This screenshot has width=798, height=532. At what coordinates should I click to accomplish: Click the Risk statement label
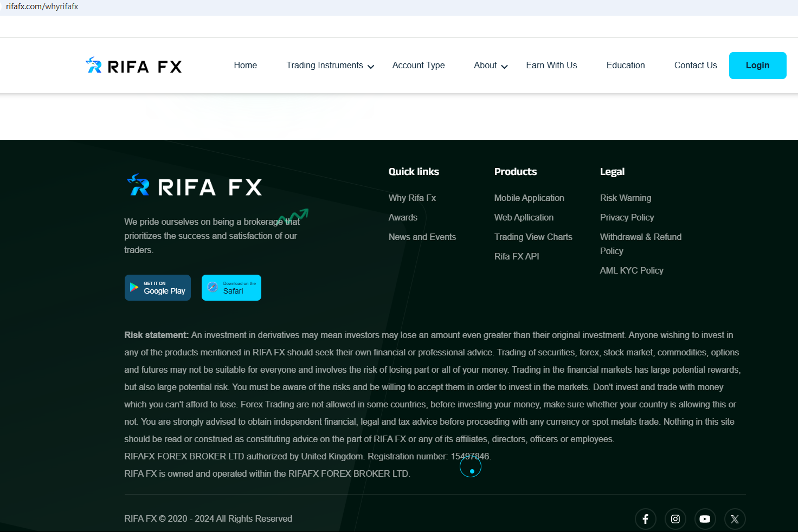point(156,335)
